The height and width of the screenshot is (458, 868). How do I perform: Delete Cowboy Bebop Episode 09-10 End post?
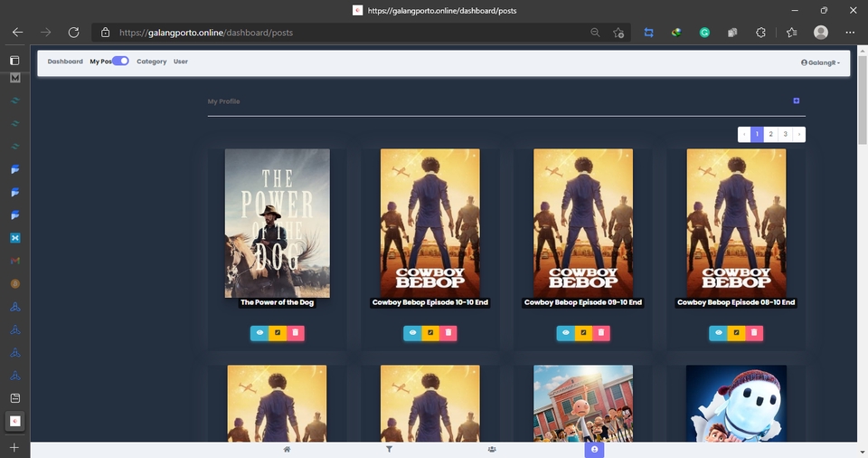point(601,333)
